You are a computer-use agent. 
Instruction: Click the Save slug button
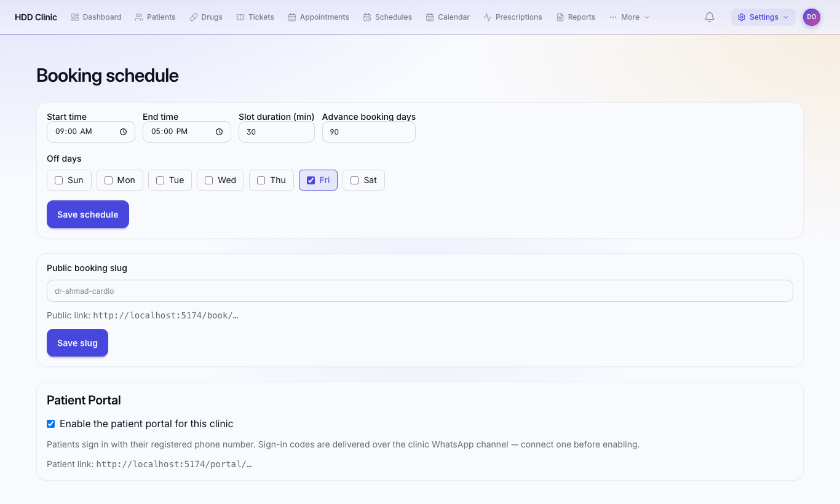pyautogui.click(x=77, y=343)
